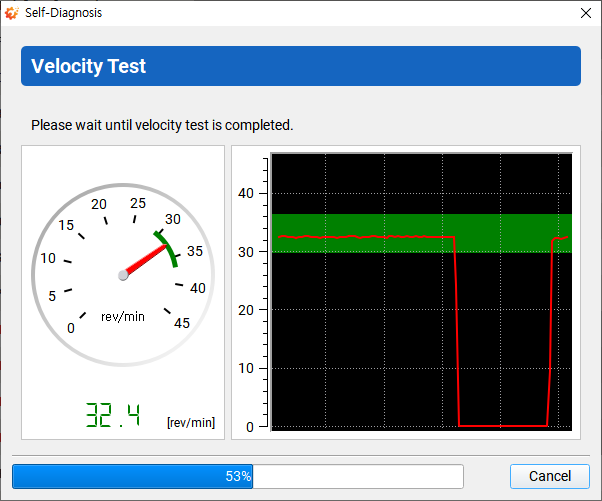Click the 10 label on the chart y-axis

click(x=249, y=368)
